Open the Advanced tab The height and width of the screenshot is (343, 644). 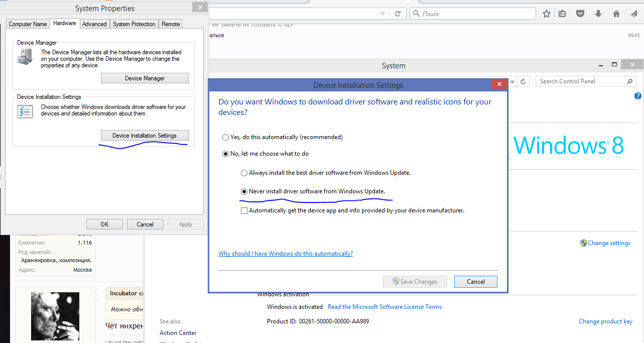pyautogui.click(x=94, y=24)
